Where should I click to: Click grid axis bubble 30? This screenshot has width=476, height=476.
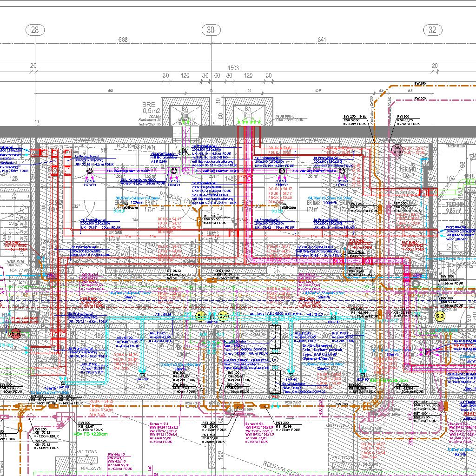[211, 30]
